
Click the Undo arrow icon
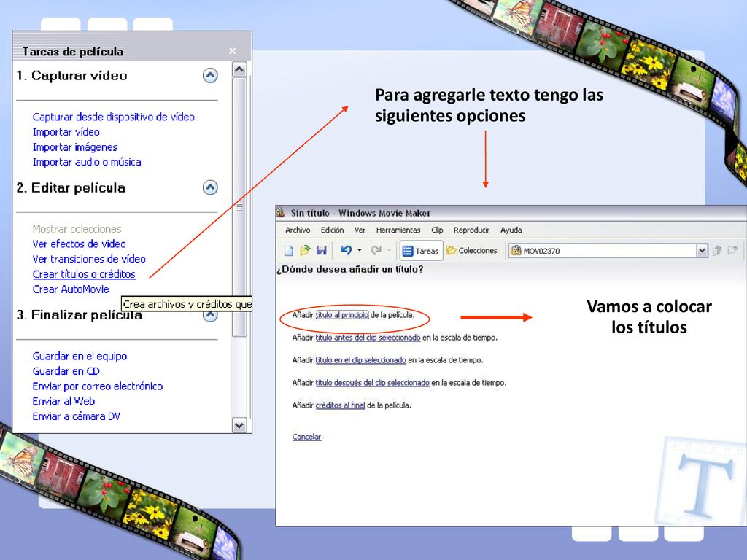point(347,250)
